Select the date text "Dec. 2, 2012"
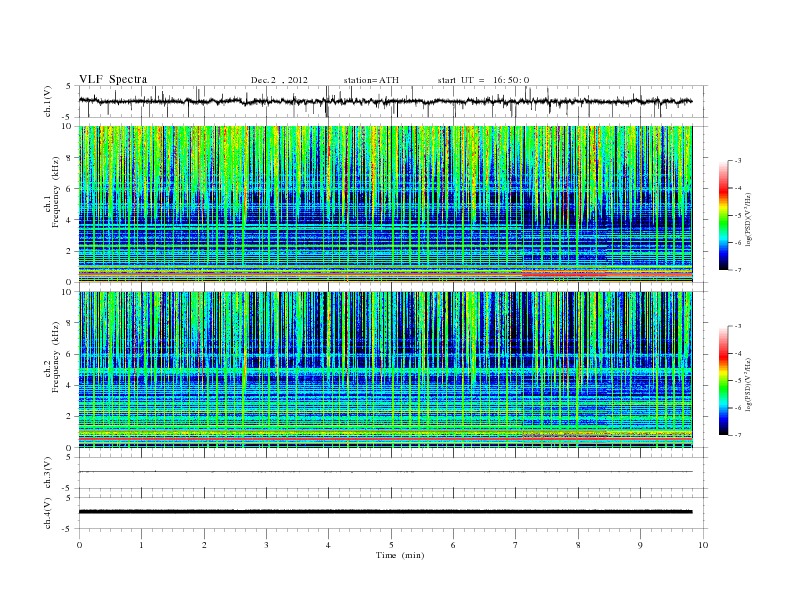The width and height of the screenshot is (792, 612). 279,80
